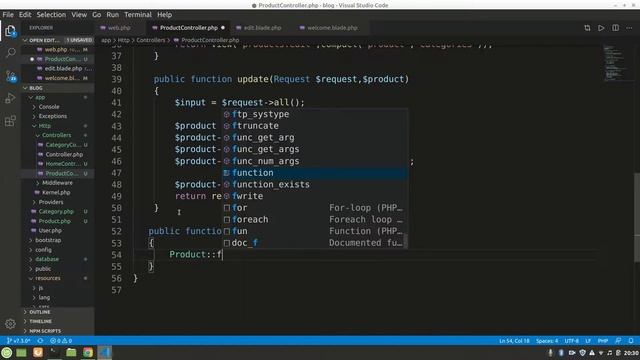This screenshot has width=640, height=360.
Task: Select 'function' autocomplete suggestion
Action: (x=315, y=173)
